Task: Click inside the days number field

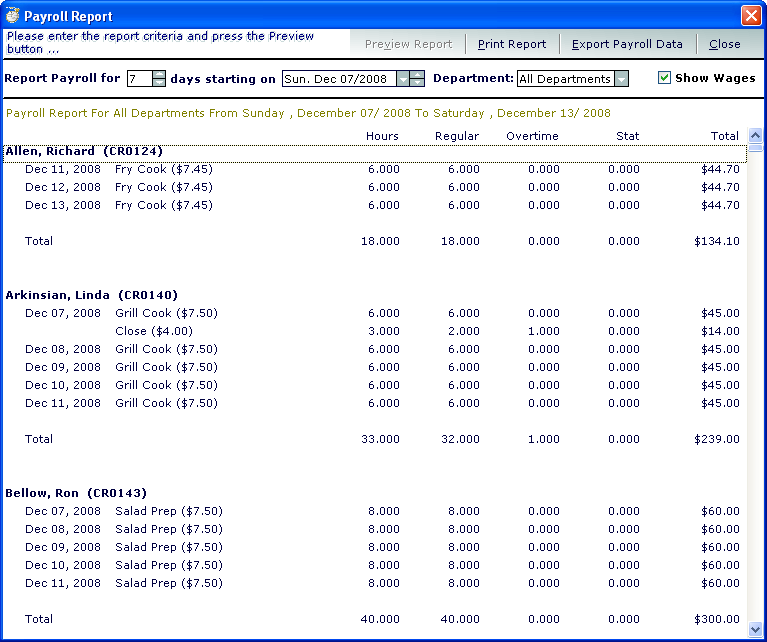Action: [138, 79]
